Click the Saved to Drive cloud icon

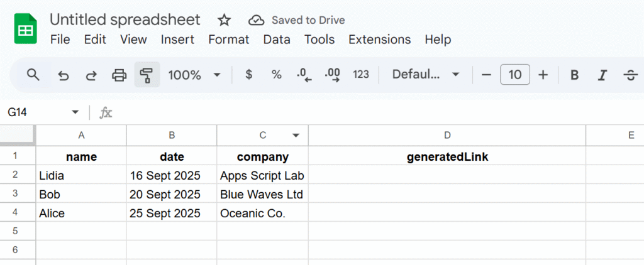tap(256, 20)
